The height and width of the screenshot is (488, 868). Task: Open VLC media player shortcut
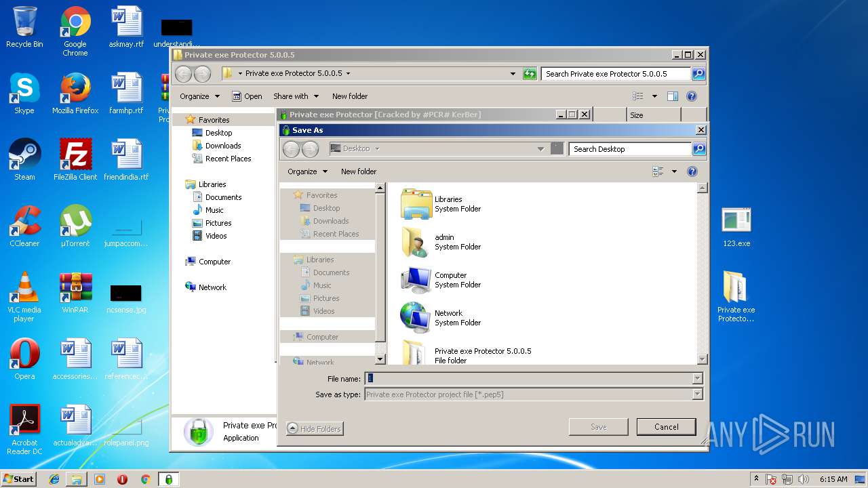coord(24,297)
